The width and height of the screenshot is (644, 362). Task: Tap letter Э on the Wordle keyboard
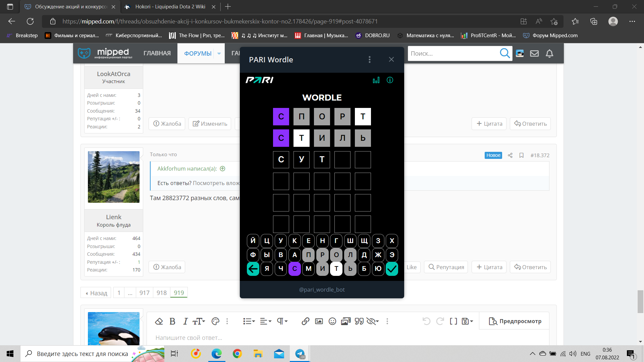pyautogui.click(x=392, y=255)
